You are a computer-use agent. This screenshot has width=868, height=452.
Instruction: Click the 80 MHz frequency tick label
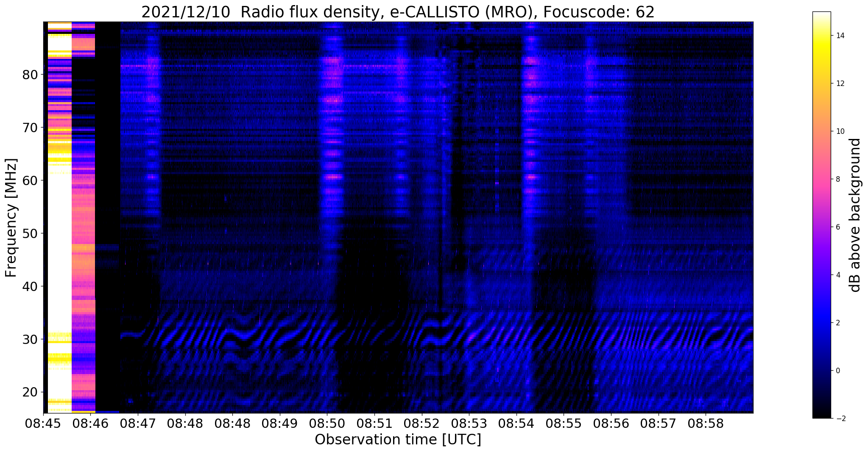[30, 75]
